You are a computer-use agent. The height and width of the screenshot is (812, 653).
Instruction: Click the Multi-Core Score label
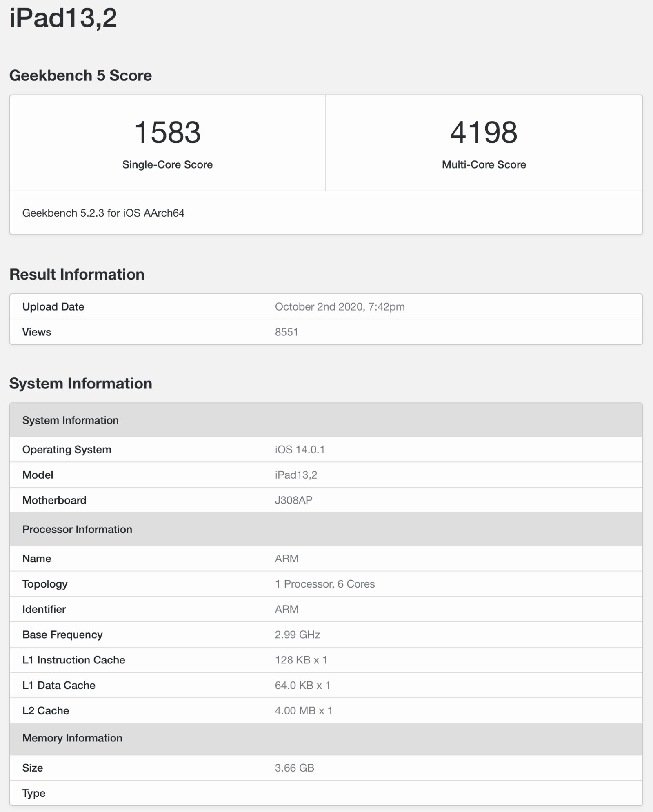click(x=484, y=164)
